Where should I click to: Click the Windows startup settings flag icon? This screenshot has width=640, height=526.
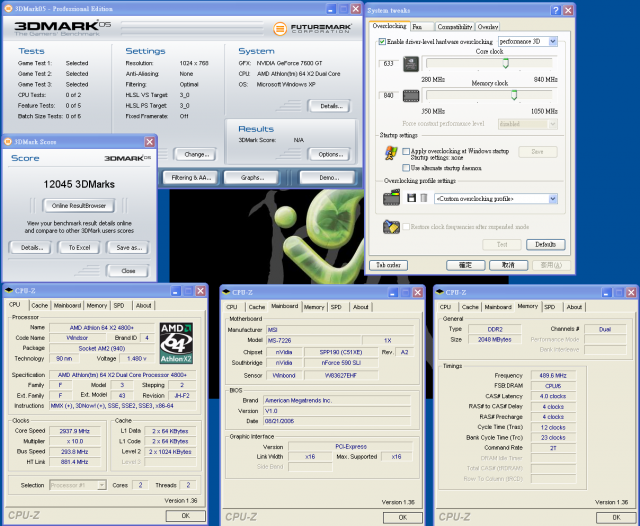[x=391, y=153]
